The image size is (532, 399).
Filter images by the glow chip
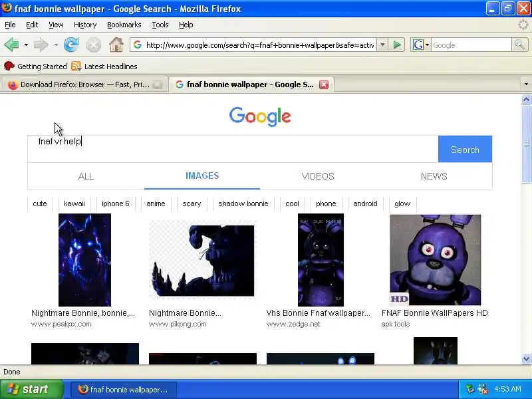(x=402, y=203)
